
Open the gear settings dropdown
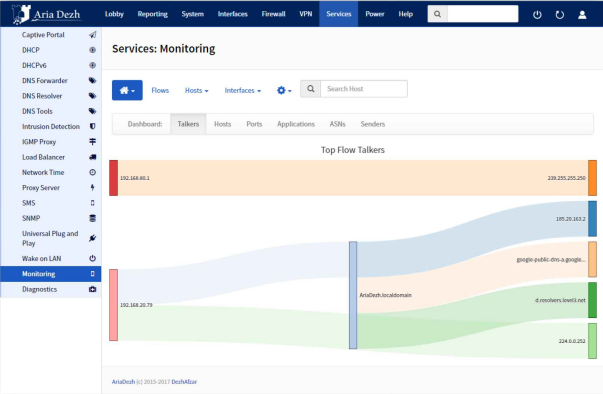tap(284, 90)
